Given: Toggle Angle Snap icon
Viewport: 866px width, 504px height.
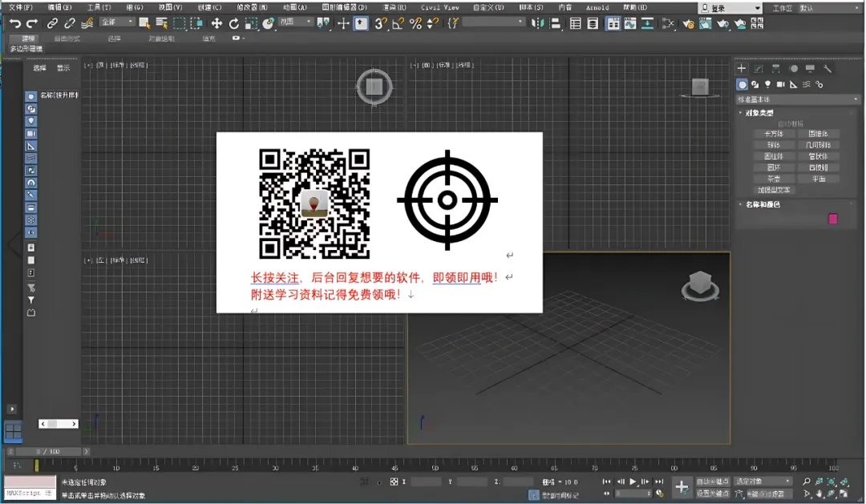Looking at the screenshot, I should 398,23.
